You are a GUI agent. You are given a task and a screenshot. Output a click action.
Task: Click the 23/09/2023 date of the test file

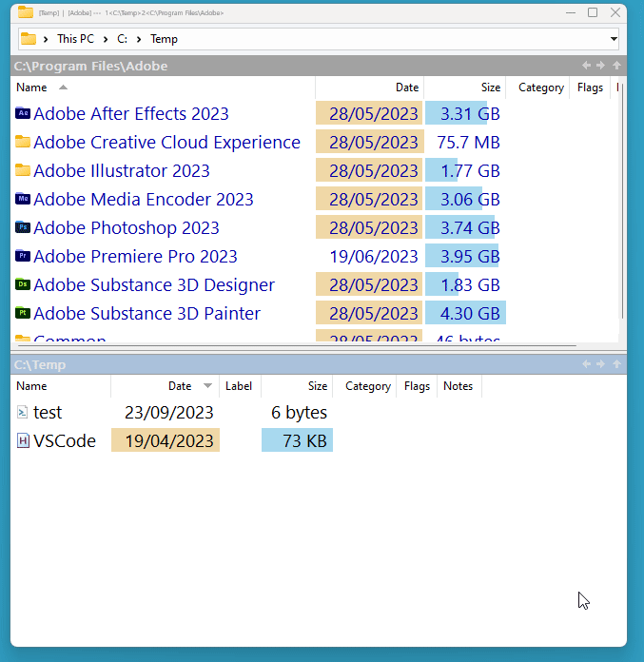[169, 413]
